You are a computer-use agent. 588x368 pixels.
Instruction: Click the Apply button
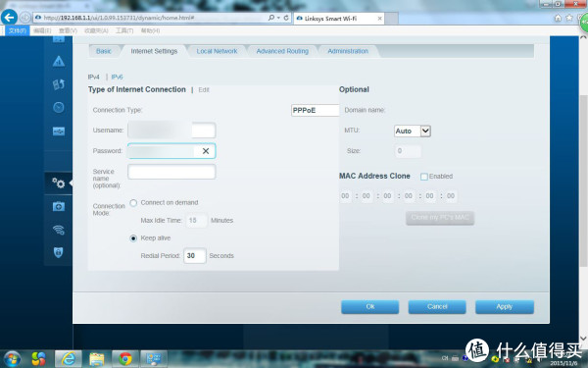tap(505, 307)
